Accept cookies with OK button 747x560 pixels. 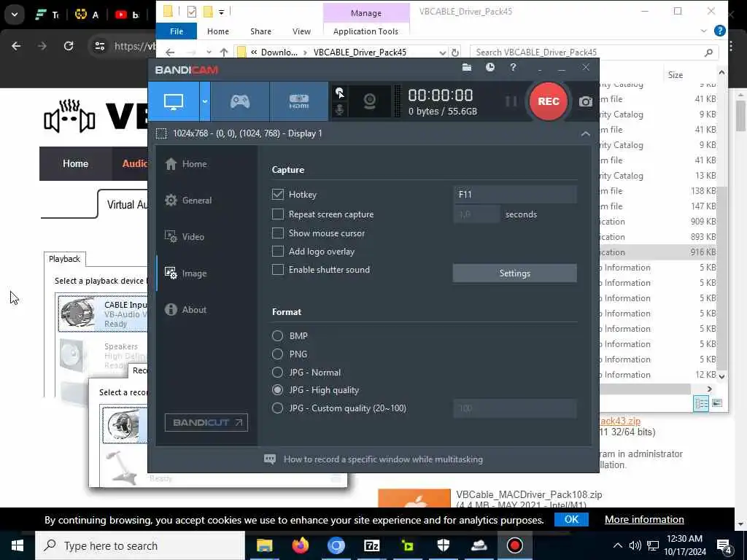pyautogui.click(x=571, y=519)
